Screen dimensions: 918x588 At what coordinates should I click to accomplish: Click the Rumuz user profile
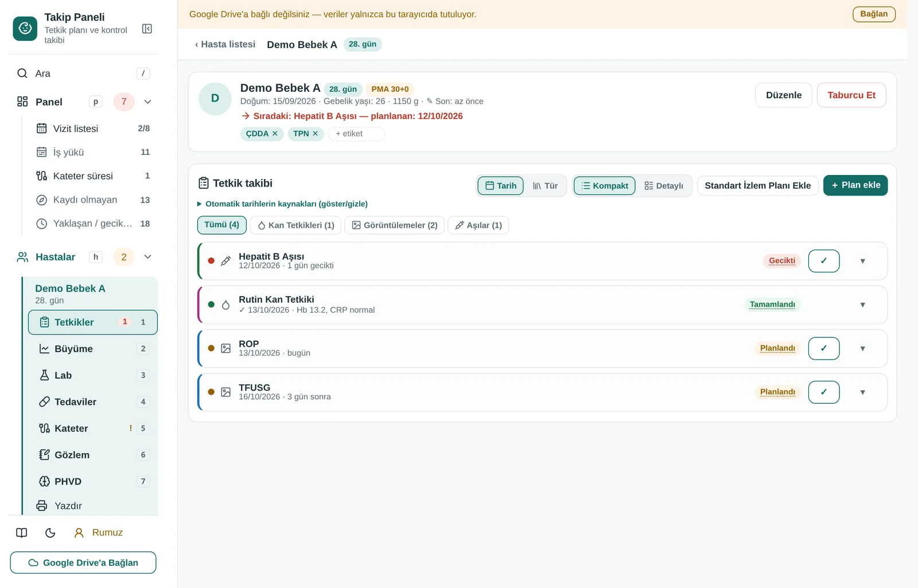pyautogui.click(x=99, y=533)
